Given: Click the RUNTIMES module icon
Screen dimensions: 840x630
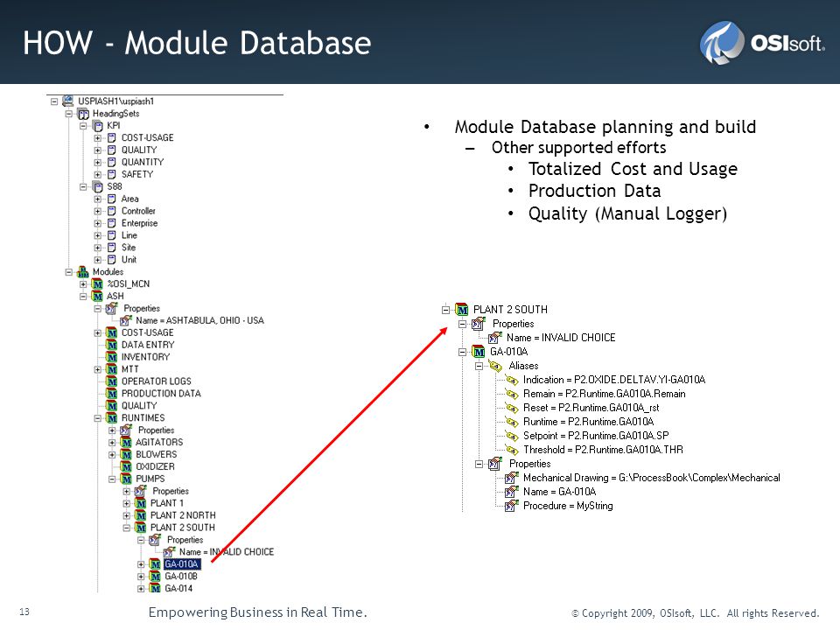Looking at the screenshot, I should click(112, 418).
